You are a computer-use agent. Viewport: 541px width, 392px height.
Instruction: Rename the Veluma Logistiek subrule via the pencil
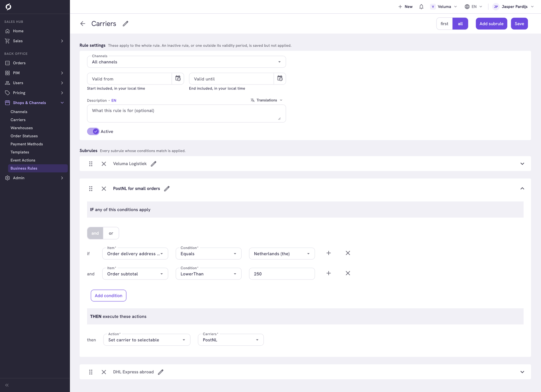coord(154,164)
